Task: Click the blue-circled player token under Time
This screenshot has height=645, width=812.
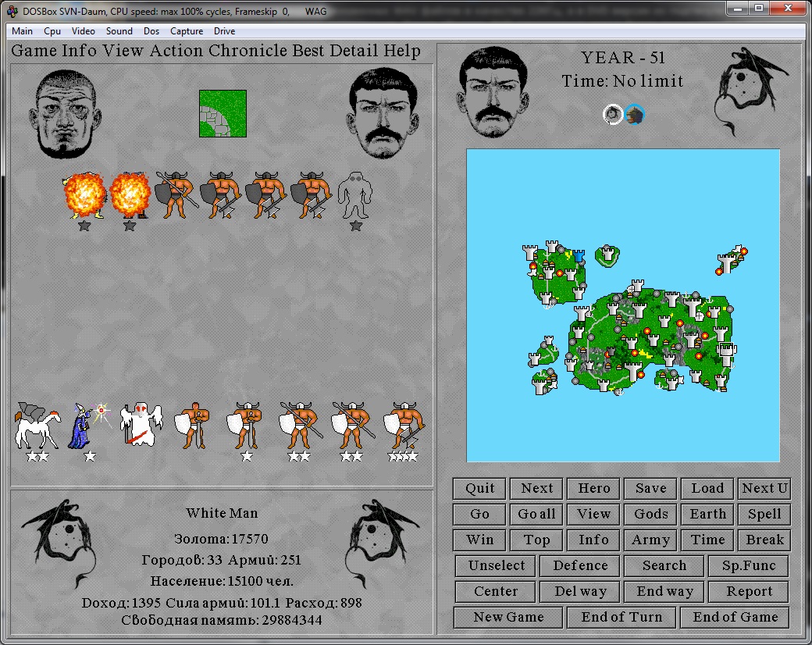Action: coord(634,114)
